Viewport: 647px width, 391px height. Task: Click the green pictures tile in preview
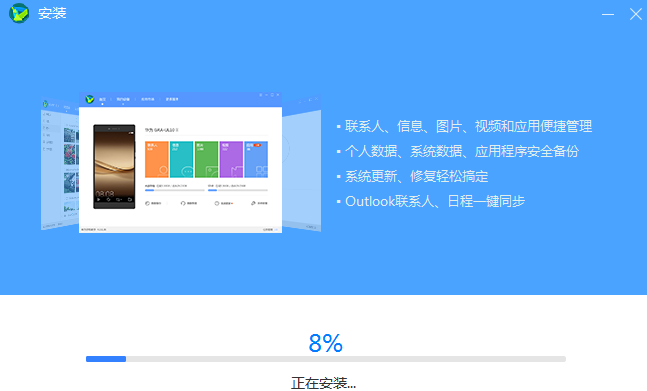click(206, 159)
